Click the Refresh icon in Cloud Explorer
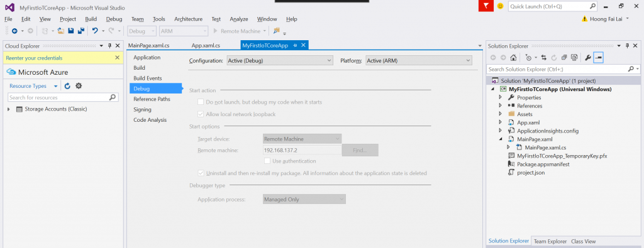 67,86
